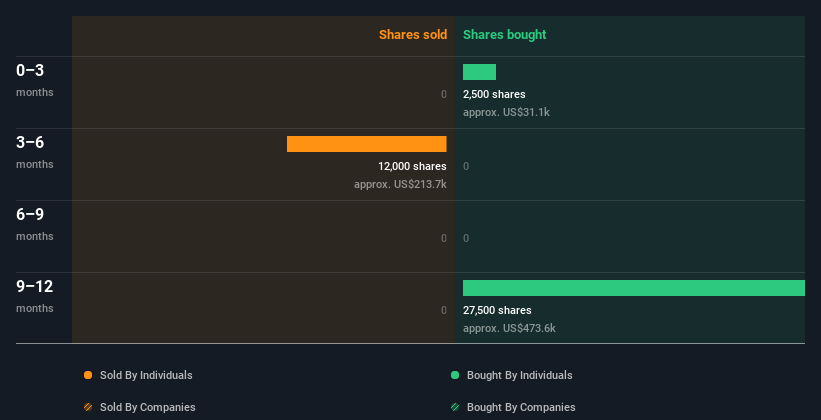
Task: Click the 9–12 months row label
Action: pyautogui.click(x=35, y=296)
